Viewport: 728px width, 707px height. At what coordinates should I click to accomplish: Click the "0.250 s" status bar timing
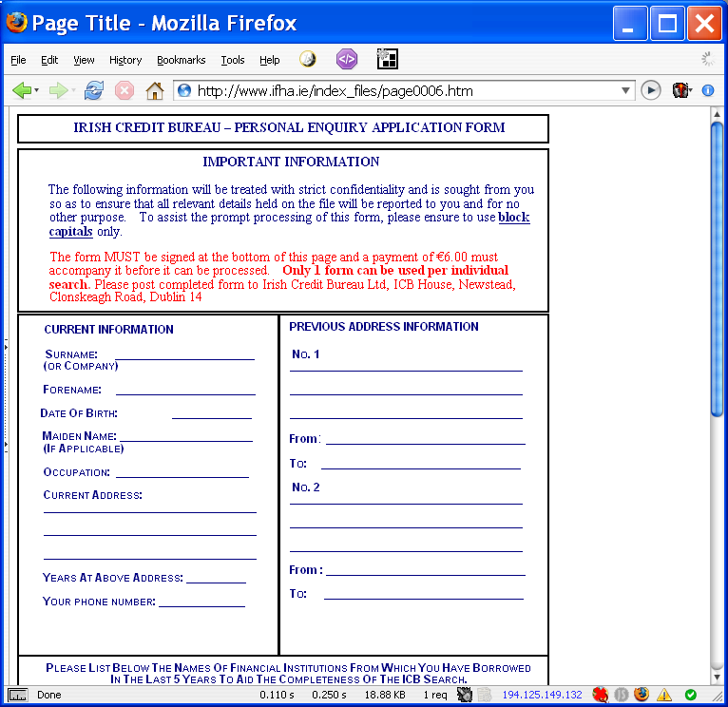(329, 695)
